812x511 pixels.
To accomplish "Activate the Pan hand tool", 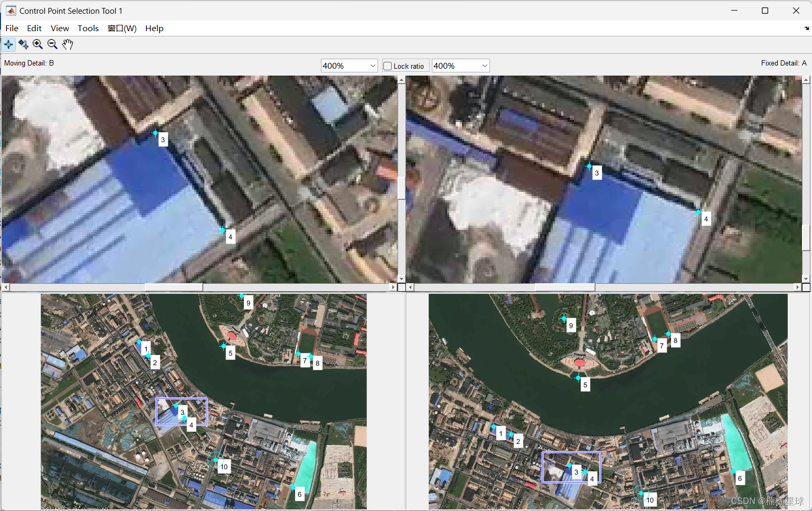I will click(67, 44).
